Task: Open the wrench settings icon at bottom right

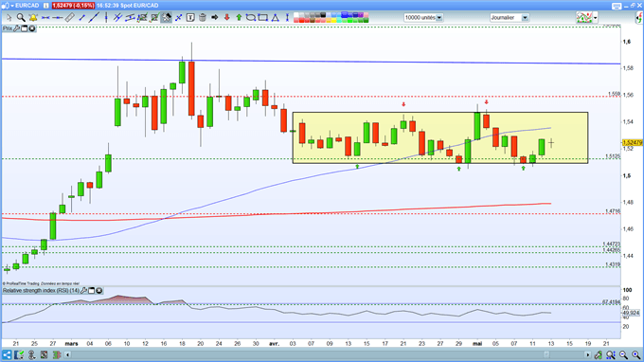Action: click(598, 355)
